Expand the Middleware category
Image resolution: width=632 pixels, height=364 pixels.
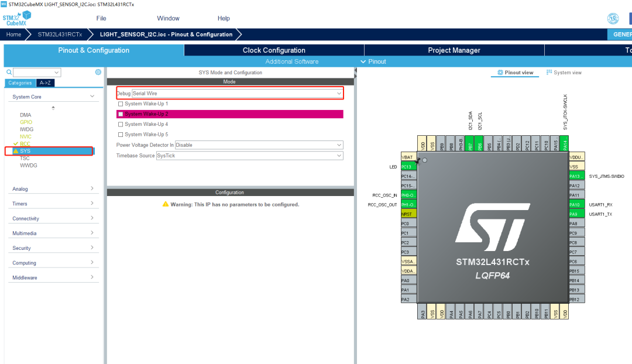coord(53,277)
